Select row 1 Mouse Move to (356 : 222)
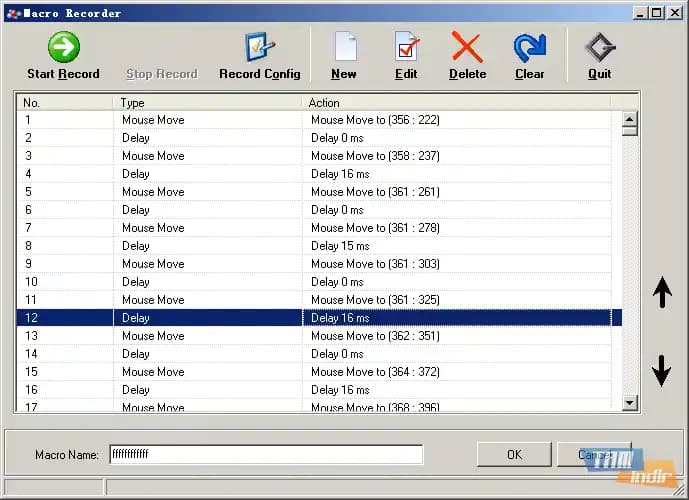The width and height of the screenshot is (689, 500). click(x=375, y=120)
